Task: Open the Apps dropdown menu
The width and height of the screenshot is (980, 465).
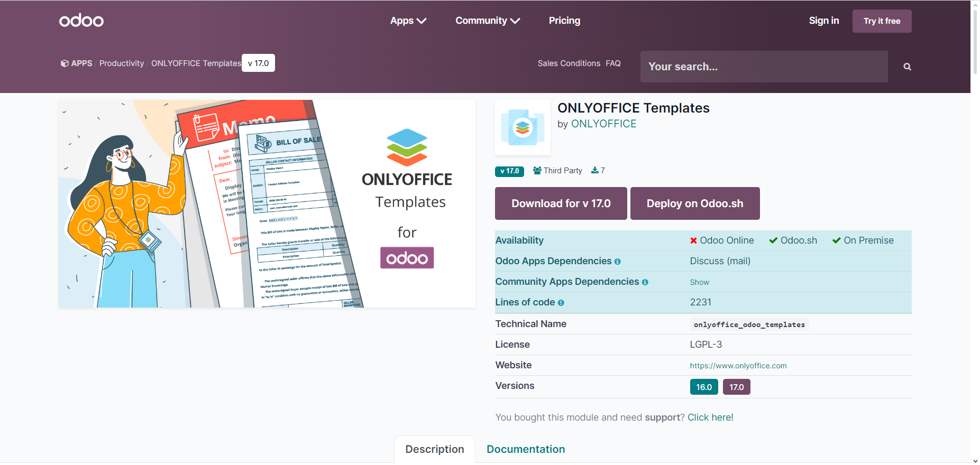Action: (408, 21)
